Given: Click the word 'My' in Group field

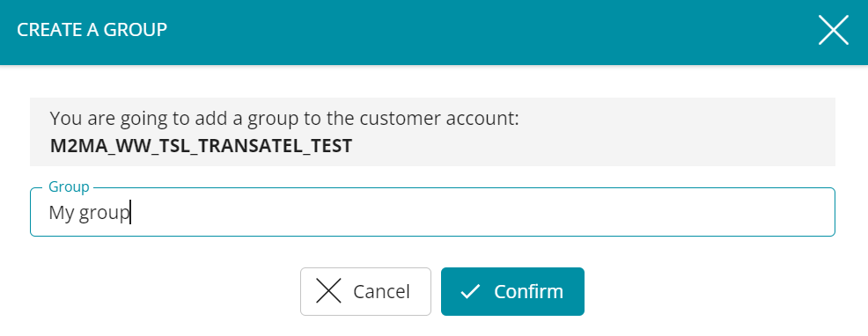Looking at the screenshot, I should pyautogui.click(x=61, y=213).
